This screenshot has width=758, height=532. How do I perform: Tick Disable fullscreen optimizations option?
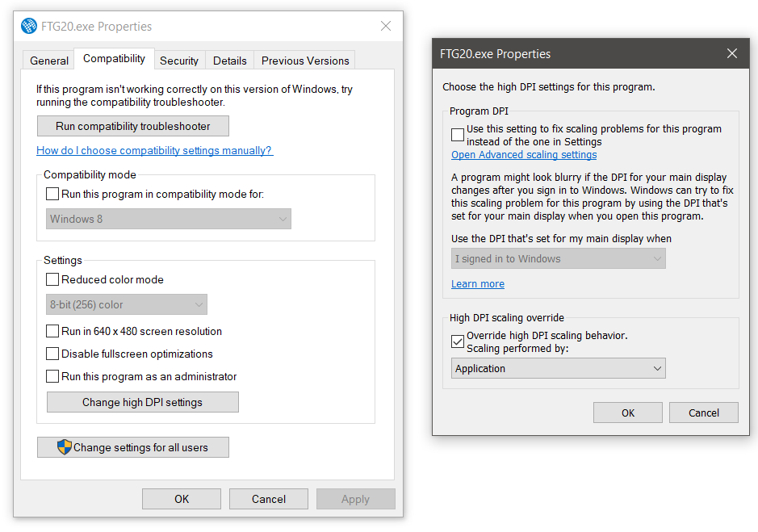pos(52,354)
